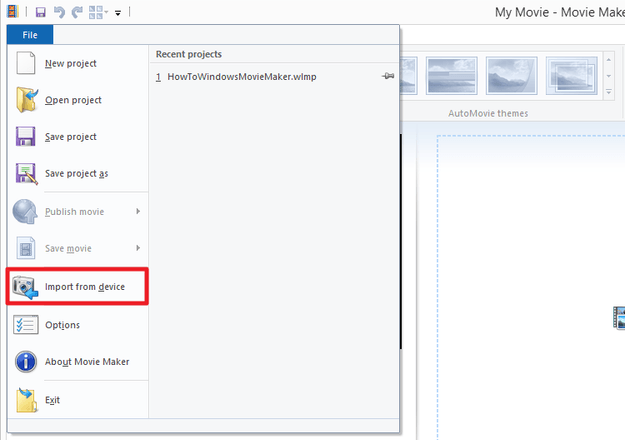
Task: Click the File tab
Action: coord(30,35)
